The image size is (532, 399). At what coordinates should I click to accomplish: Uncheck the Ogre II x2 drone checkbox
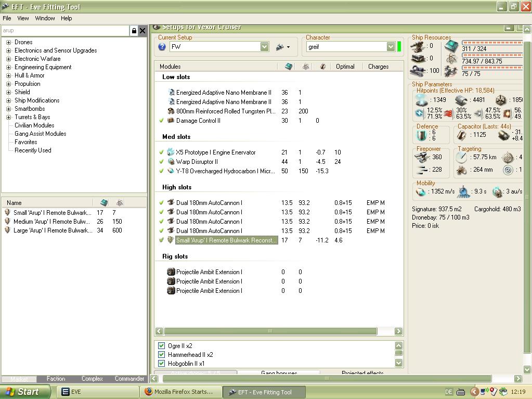[x=162, y=346]
